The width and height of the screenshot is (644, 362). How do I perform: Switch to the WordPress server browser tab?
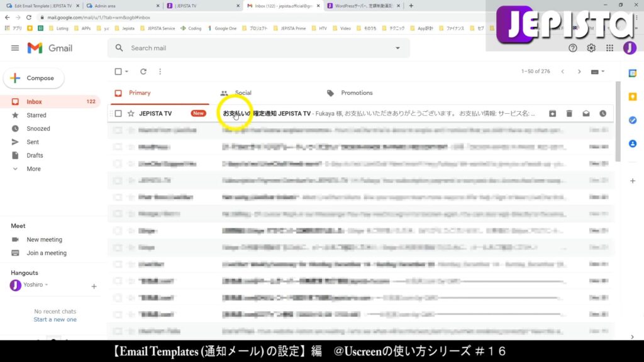click(x=363, y=6)
